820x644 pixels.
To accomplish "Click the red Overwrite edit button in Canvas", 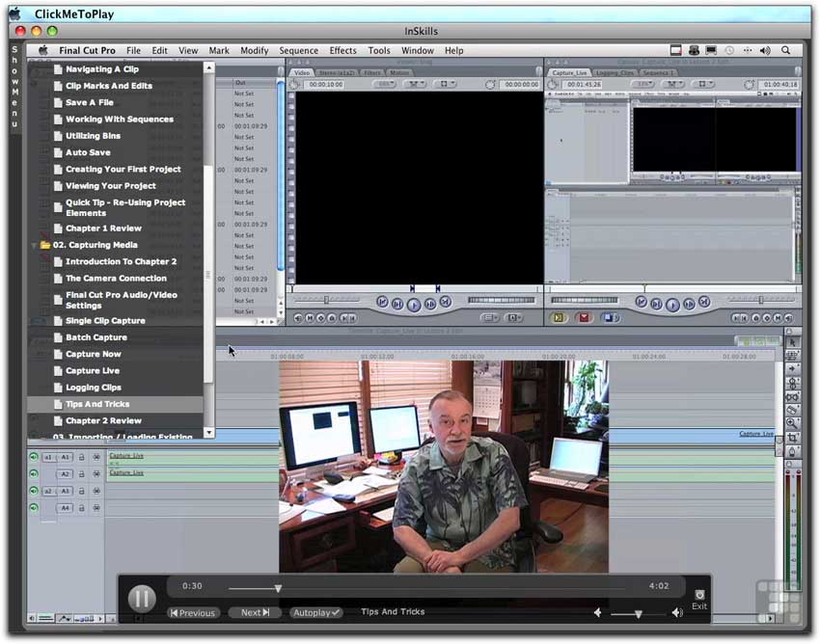I will (x=584, y=317).
